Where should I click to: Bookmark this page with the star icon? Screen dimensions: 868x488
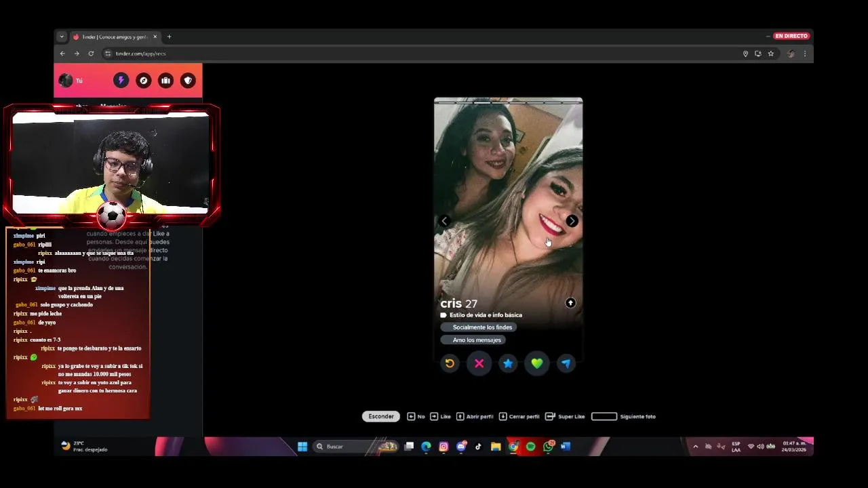point(771,54)
